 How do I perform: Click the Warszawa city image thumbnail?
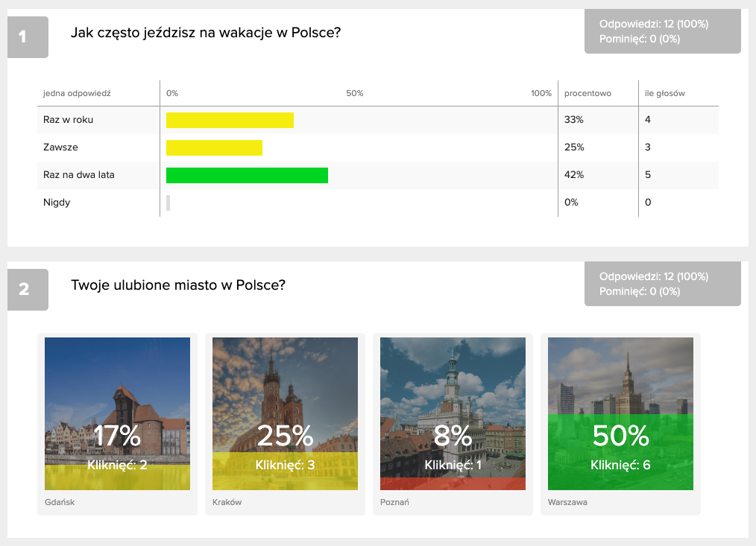pyautogui.click(x=620, y=413)
